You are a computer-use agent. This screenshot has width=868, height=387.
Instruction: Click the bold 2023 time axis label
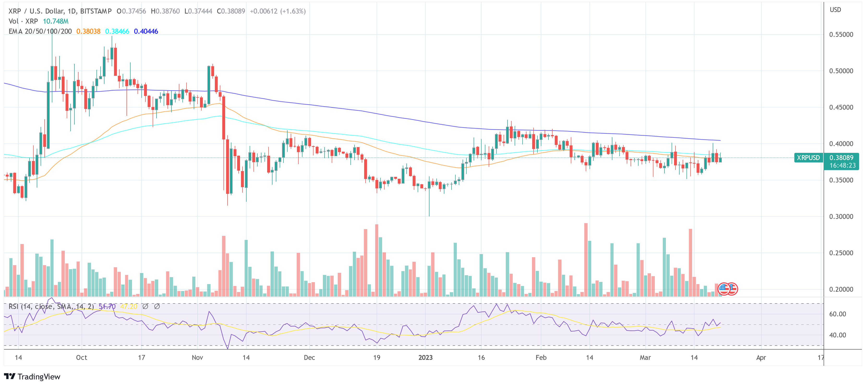(x=425, y=357)
